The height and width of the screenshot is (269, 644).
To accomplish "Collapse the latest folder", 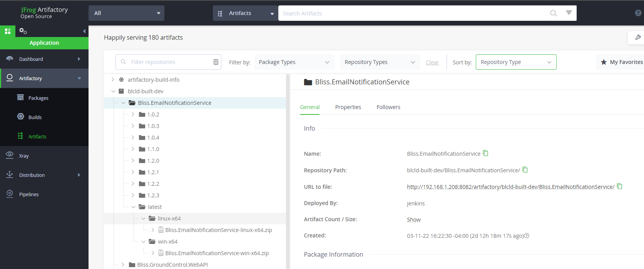I will pyautogui.click(x=134, y=207).
